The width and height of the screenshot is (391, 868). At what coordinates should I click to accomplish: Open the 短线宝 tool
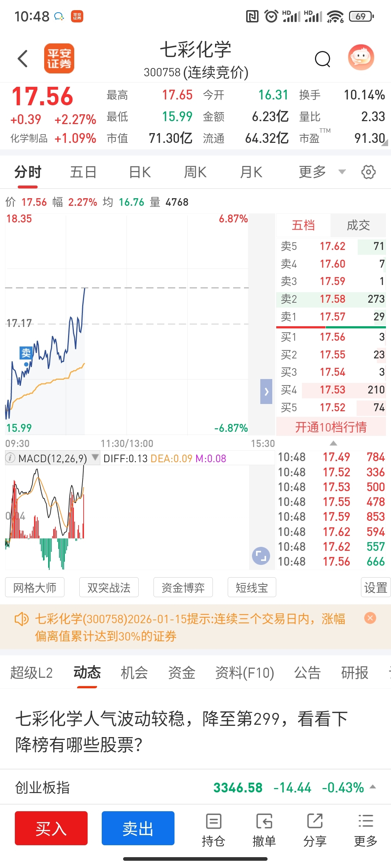click(x=252, y=587)
